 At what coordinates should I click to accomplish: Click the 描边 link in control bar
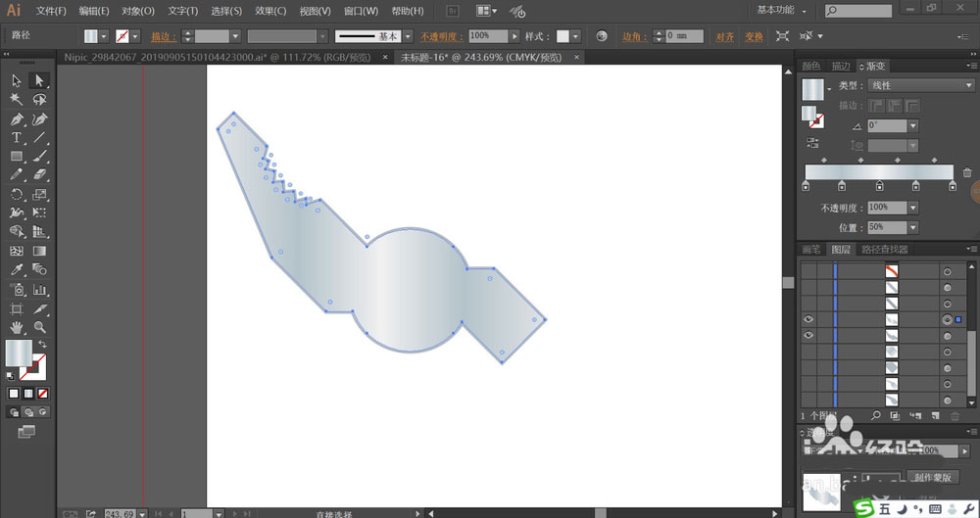tap(164, 37)
